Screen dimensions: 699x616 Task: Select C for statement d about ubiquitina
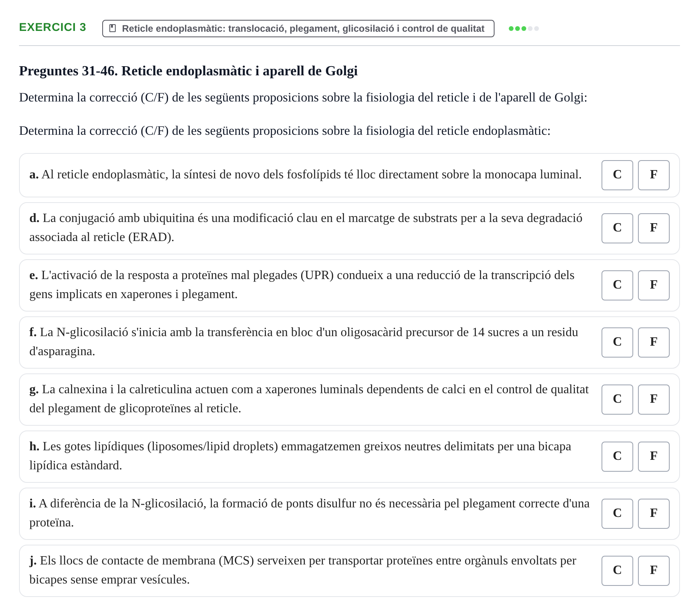point(617,228)
